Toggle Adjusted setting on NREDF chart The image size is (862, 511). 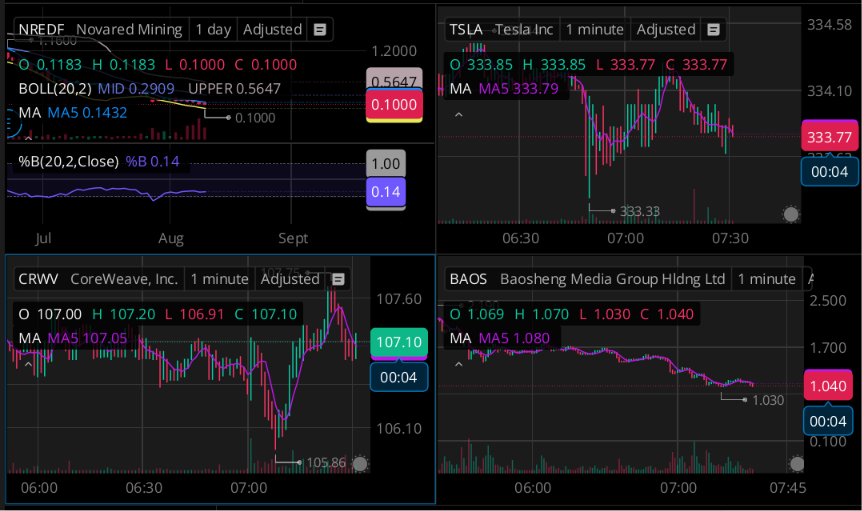click(273, 30)
